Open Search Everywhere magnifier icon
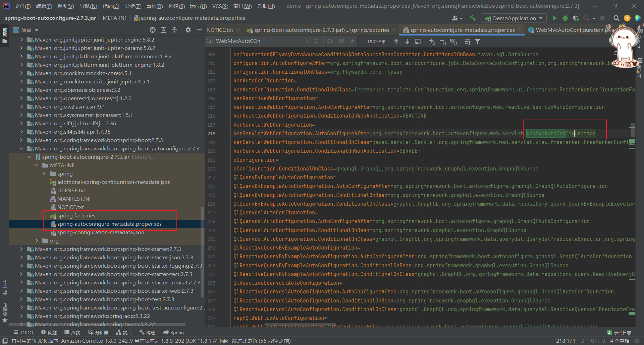 [x=616, y=18]
